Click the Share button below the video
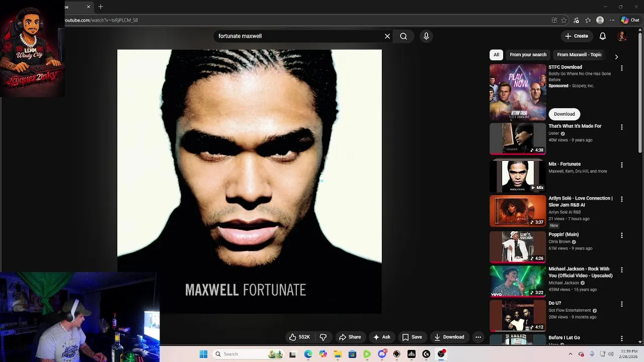The image size is (644, 362). point(350,337)
